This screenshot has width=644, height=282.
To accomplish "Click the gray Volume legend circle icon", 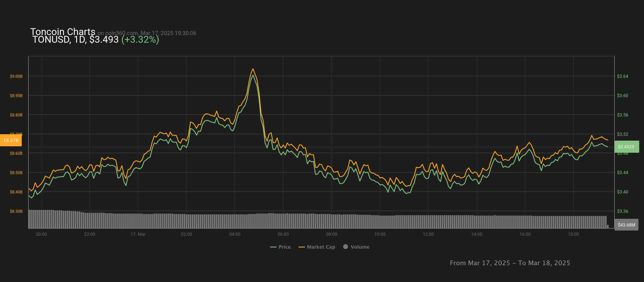I will point(345,246).
